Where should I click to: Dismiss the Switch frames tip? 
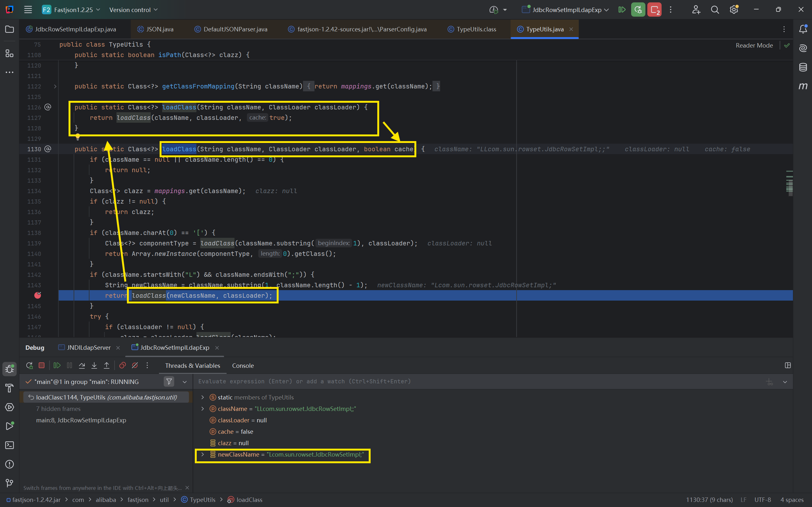click(187, 488)
